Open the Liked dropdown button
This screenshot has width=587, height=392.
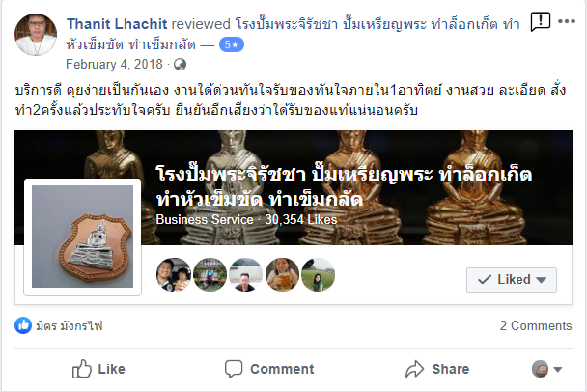pos(512,280)
